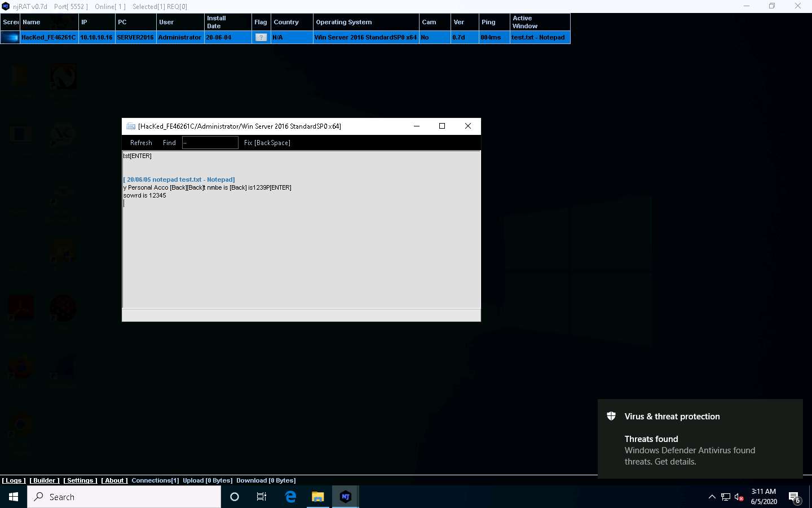This screenshot has height=508, width=812.
Task: Show hidden system tray icons chevron
Action: (712, 497)
